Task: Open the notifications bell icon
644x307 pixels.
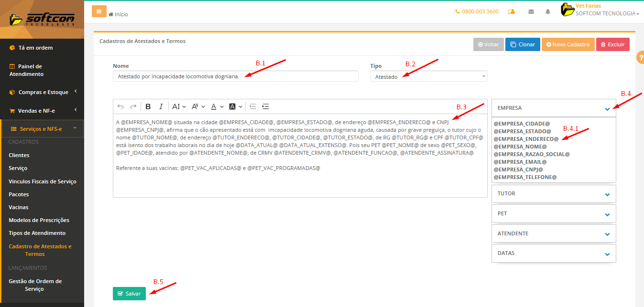Action: (548, 12)
